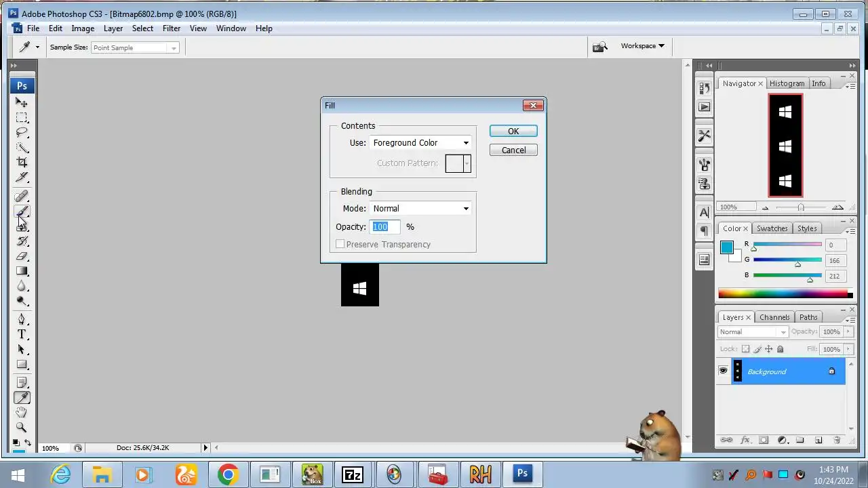
Task: Launch Adobe Bridge from options bar
Action: [x=599, y=47]
